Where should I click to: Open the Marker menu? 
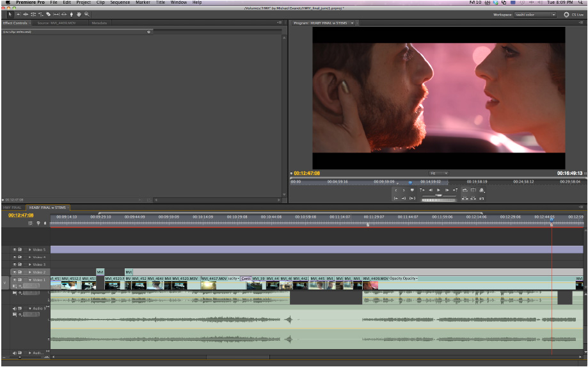click(143, 3)
